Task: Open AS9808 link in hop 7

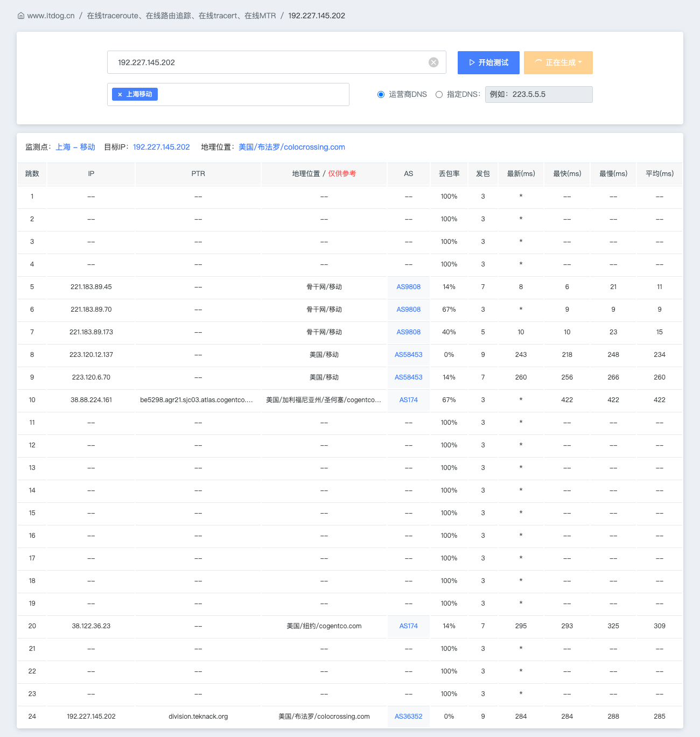Action: (409, 332)
